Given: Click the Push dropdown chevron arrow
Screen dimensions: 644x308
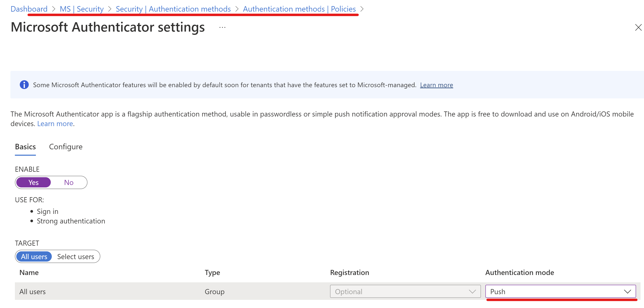Looking at the screenshot, I should (627, 291).
